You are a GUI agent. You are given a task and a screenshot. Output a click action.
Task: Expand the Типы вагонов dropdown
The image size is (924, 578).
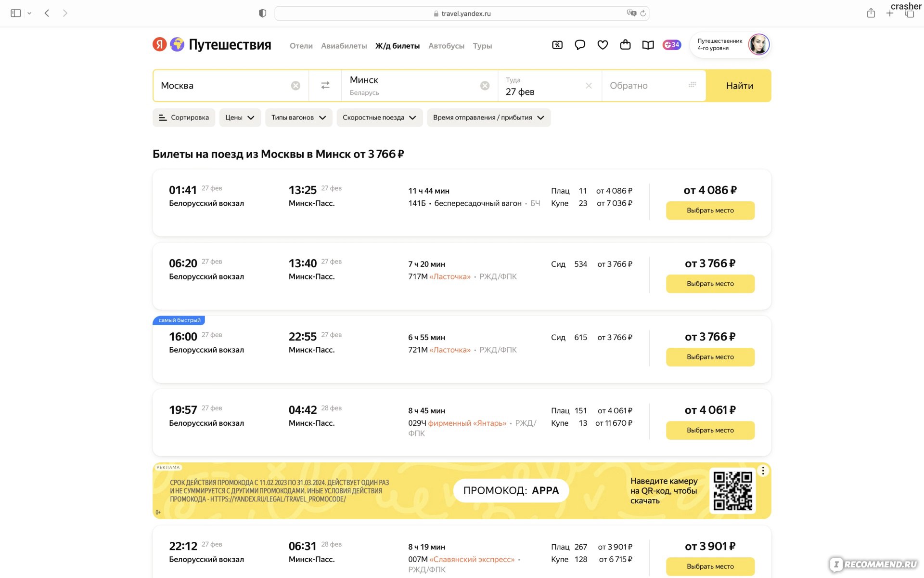pyautogui.click(x=299, y=118)
